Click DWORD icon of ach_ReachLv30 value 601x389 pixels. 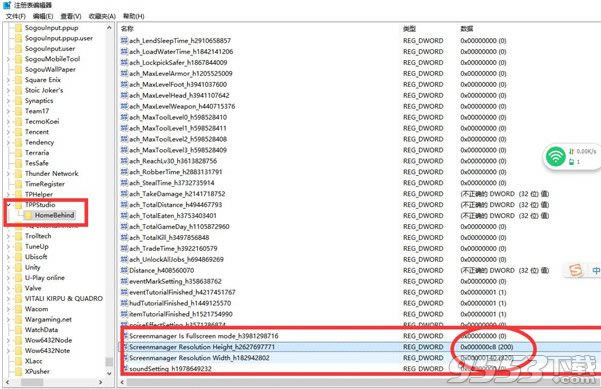click(x=124, y=161)
